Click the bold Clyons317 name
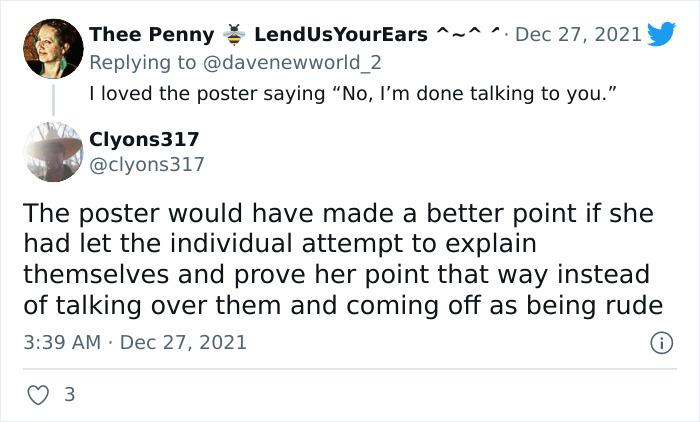 point(144,139)
